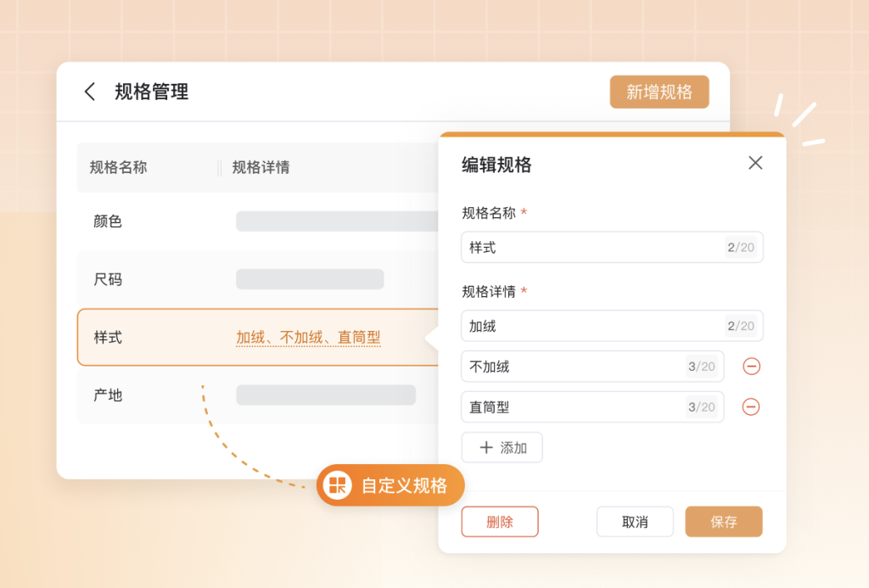Screen dimensions: 869x588
Task: Click the plus icon in the 添加 button
Action: pyautogui.click(x=486, y=447)
